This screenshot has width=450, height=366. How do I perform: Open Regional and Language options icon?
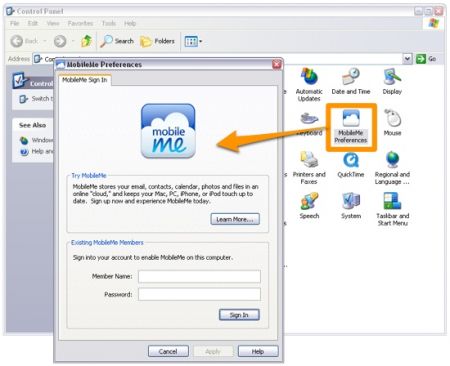pyautogui.click(x=392, y=168)
